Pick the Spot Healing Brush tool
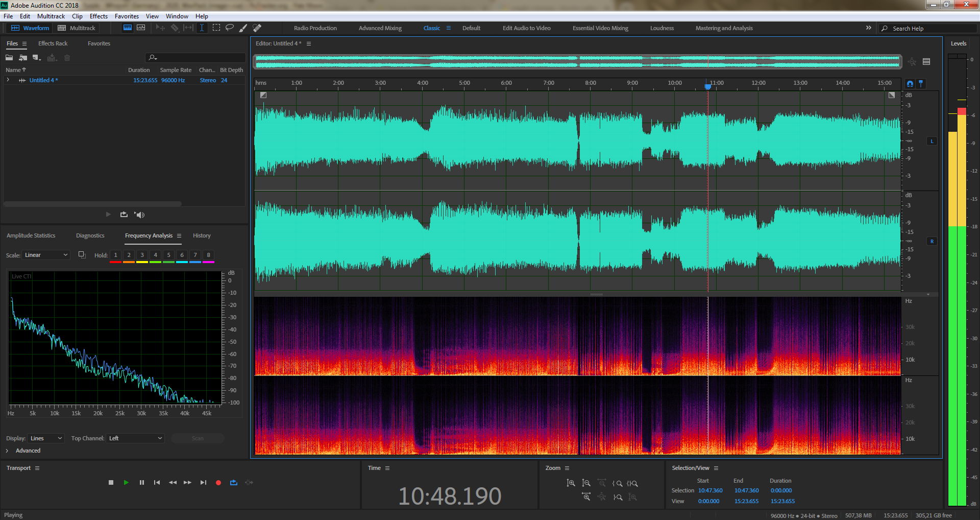 coord(257,28)
